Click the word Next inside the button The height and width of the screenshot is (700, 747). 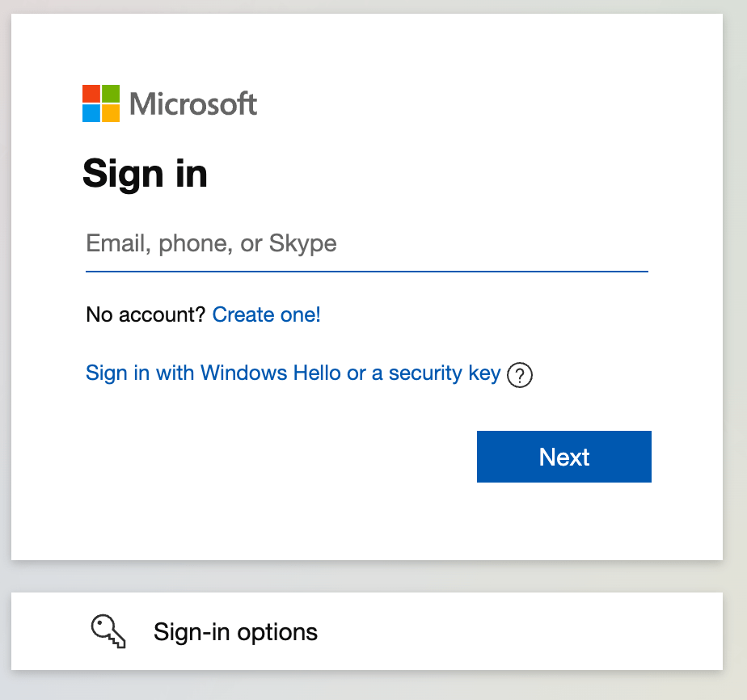click(x=564, y=458)
